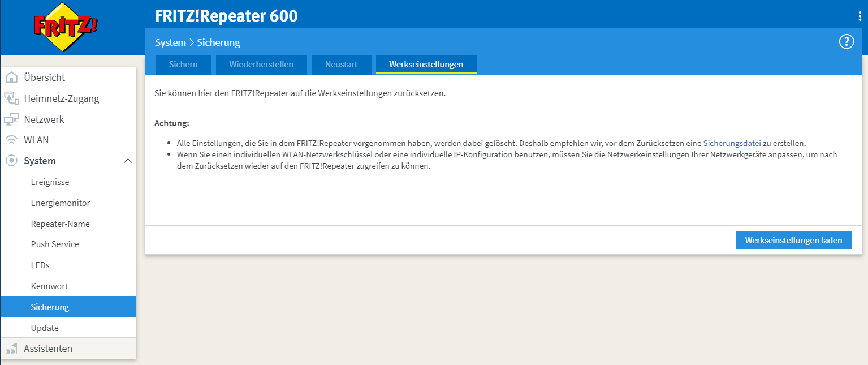Screen dimensions: 868x365
Task: Open the Neustart tab
Action: (342, 65)
